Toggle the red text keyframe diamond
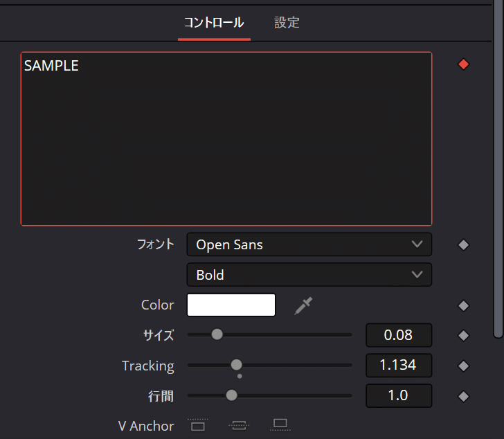Viewport: 504px width, 439px height. pyautogui.click(x=463, y=64)
